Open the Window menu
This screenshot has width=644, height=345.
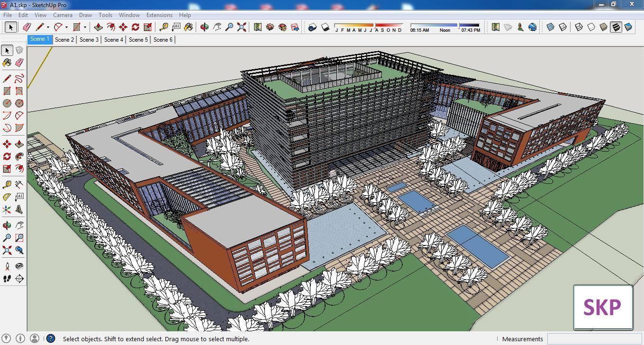pyautogui.click(x=129, y=15)
